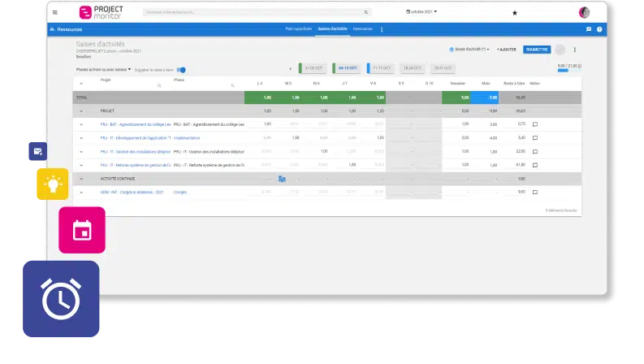Select the 18-24 OCT week
The width and height of the screenshot is (644, 364).
point(412,68)
